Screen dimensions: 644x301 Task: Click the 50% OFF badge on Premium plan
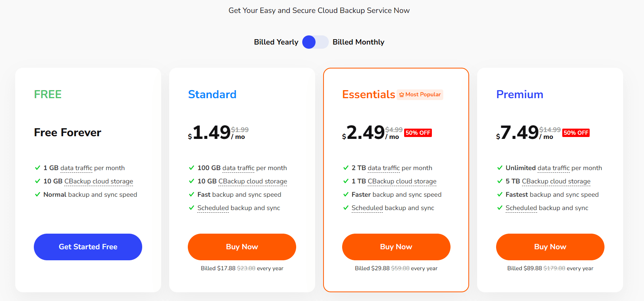click(x=576, y=132)
